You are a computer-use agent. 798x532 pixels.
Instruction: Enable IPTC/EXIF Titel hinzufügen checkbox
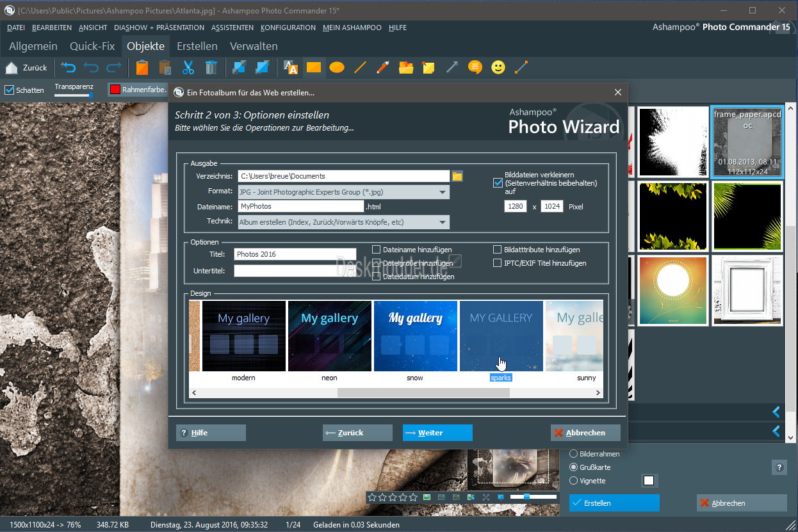(498, 263)
